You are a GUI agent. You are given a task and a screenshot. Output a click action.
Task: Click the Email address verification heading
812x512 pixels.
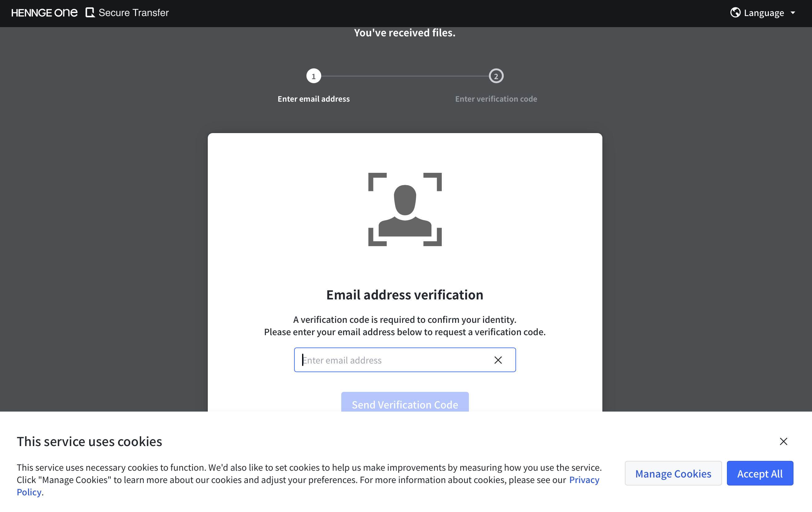coord(405,295)
